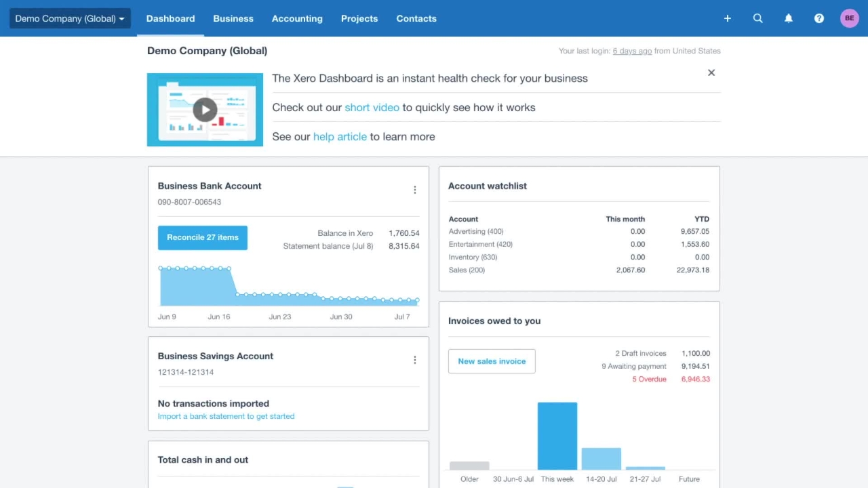Open the Business Bank Account heading
868x488 pixels.
tap(210, 186)
